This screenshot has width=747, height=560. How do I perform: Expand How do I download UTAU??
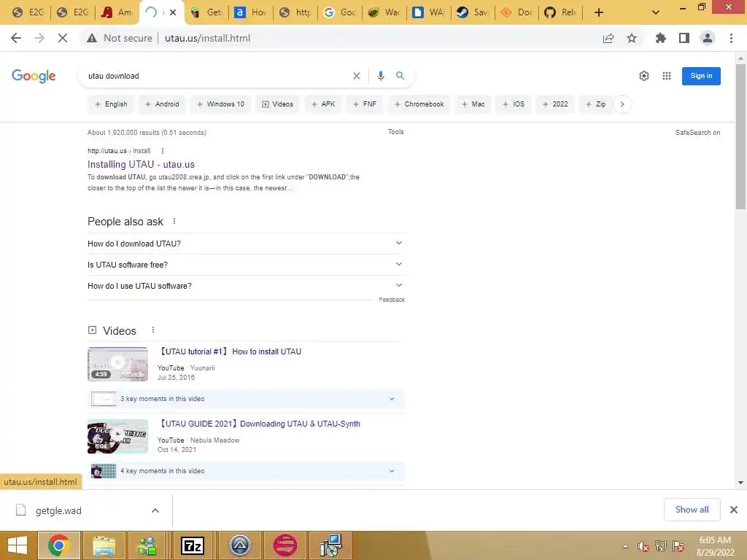coord(246,244)
